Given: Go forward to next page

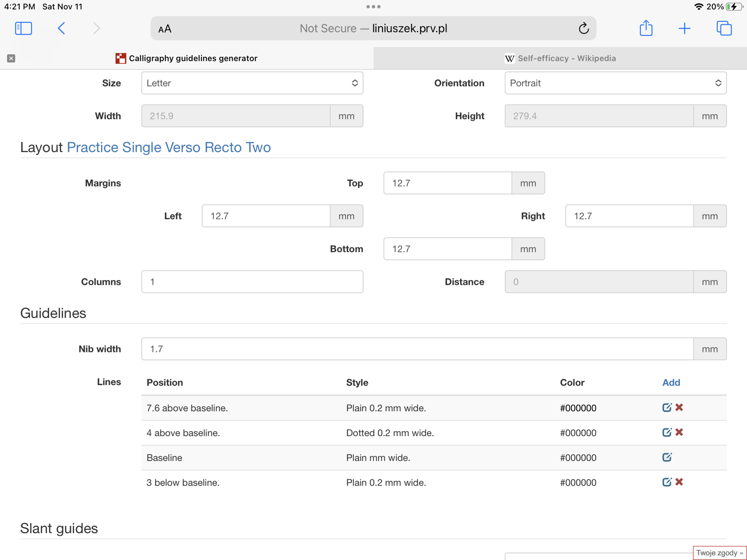Looking at the screenshot, I should tap(96, 28).
